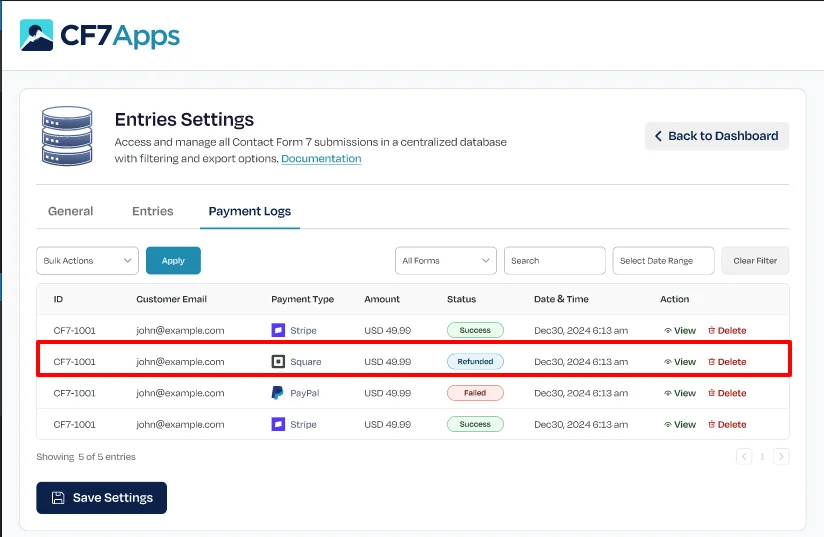Viewport: 824px width, 537px height.
Task: Click the Success badge in last row
Action: coord(475,424)
